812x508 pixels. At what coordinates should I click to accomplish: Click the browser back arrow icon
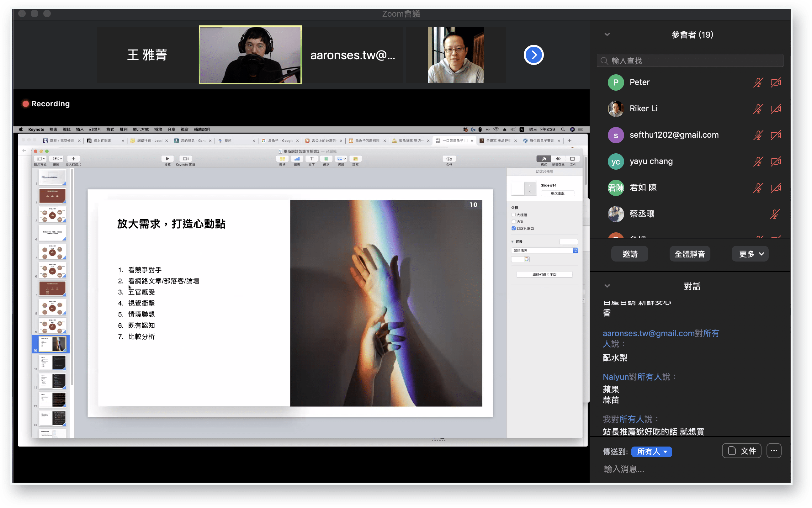24,151
